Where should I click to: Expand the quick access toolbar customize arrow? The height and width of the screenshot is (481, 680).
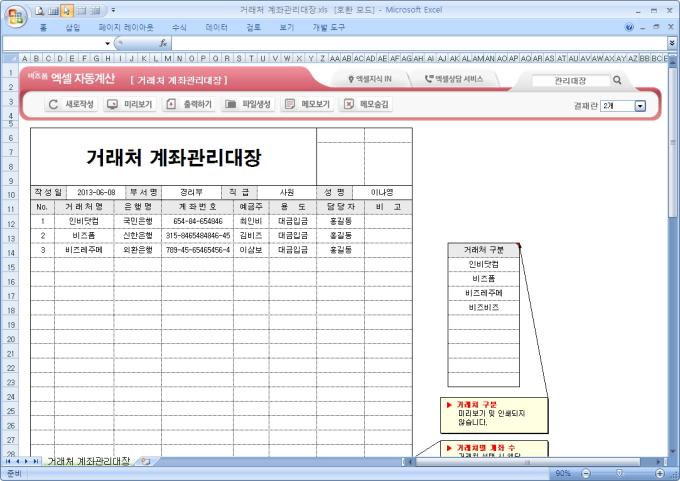point(113,10)
